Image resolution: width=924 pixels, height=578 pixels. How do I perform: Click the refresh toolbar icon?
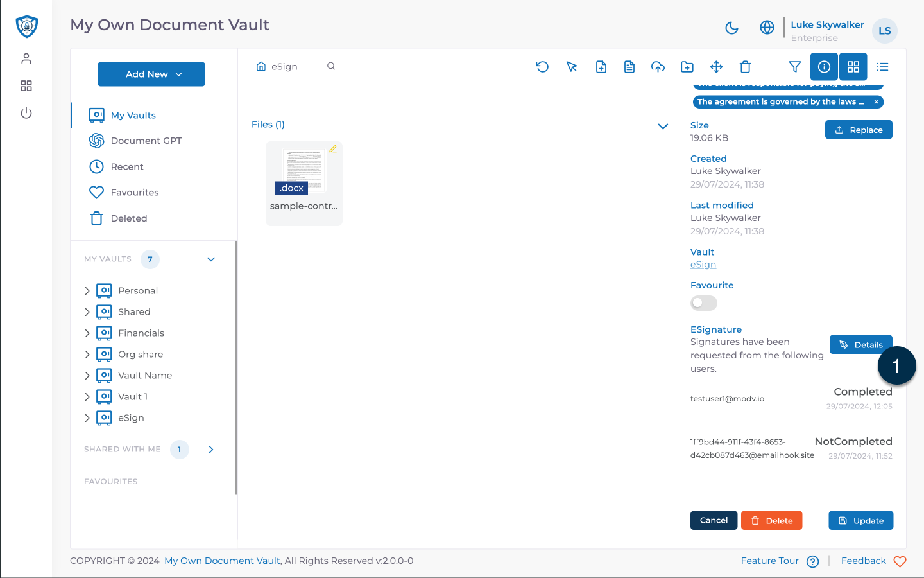tap(542, 67)
